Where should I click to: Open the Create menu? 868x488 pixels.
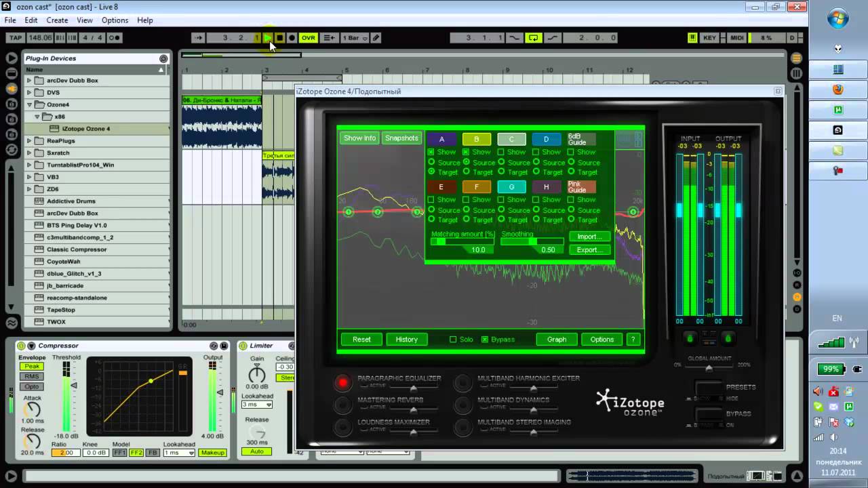(57, 20)
